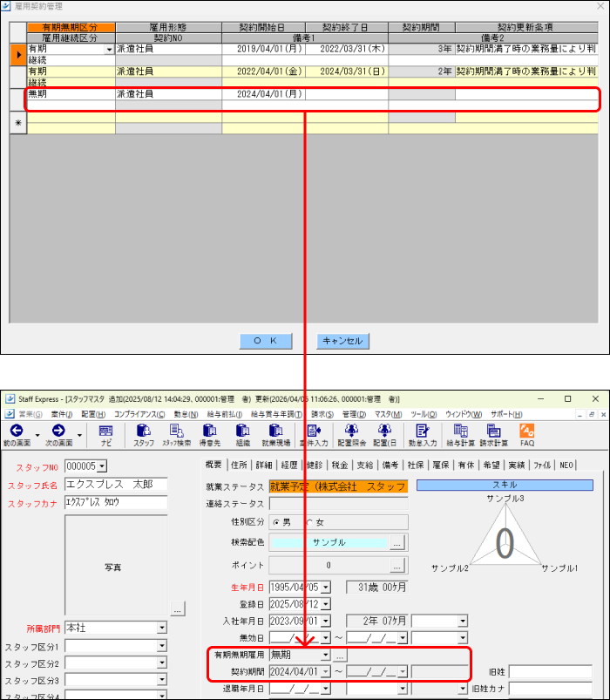Switch to the 住所 tab
This screenshot has height=700, width=610.
(239, 466)
